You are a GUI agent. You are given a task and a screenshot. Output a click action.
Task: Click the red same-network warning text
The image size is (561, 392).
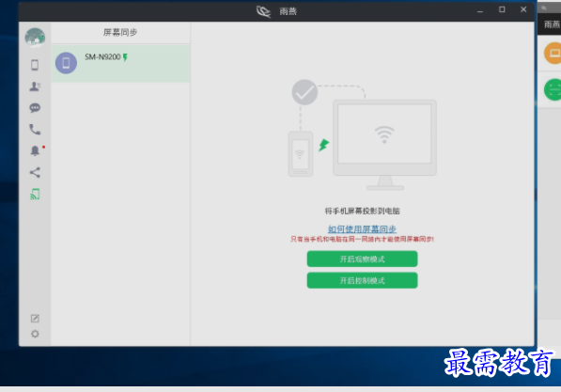click(x=362, y=239)
